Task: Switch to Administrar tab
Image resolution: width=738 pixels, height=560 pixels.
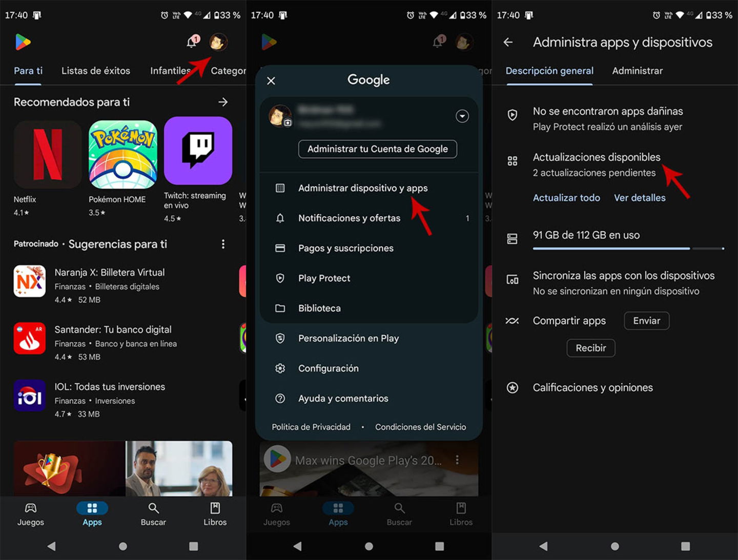Action: (638, 71)
